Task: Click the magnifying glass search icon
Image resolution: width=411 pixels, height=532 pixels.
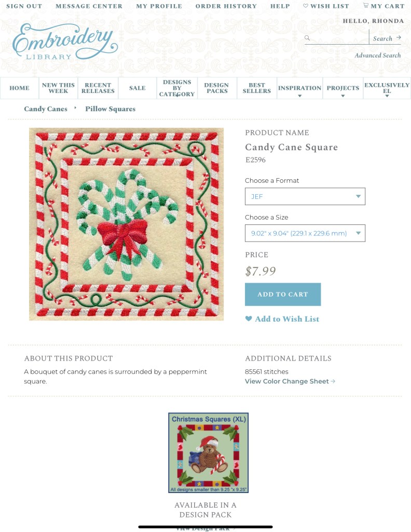Action: 307,38
